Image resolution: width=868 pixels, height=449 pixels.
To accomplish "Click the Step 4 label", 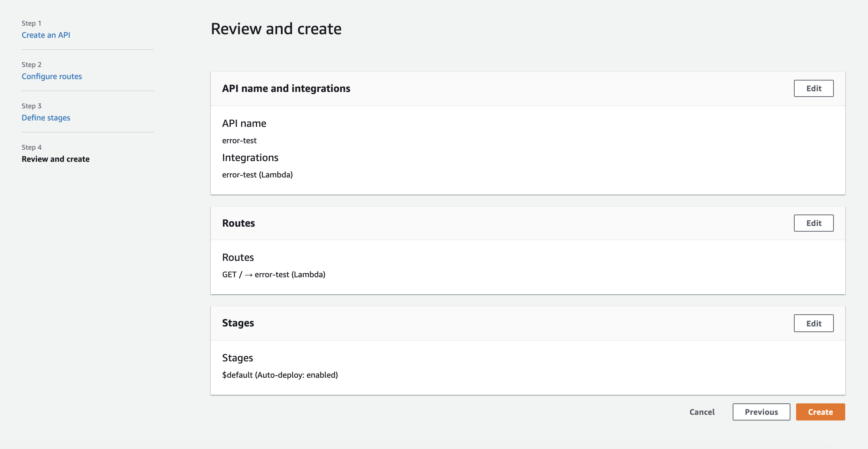I will [32, 147].
